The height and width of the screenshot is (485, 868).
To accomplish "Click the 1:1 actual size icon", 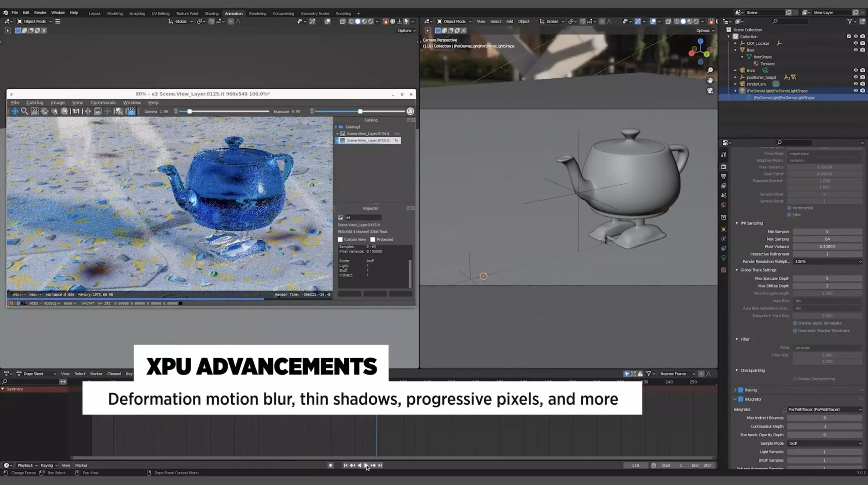I will coord(76,111).
